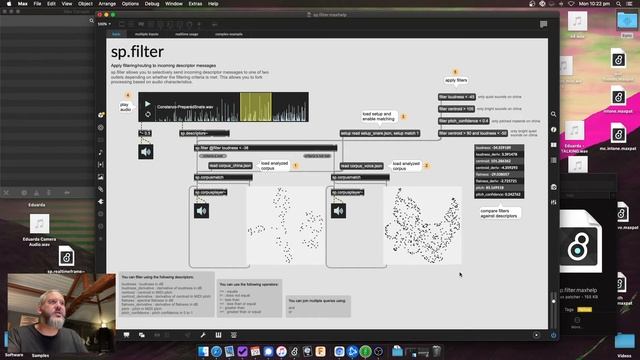Toggle presentation mode icon in bottom toolbar
Image resolution: width=640 pixels, height=360 pixels.
pyautogui.click(x=127, y=335)
